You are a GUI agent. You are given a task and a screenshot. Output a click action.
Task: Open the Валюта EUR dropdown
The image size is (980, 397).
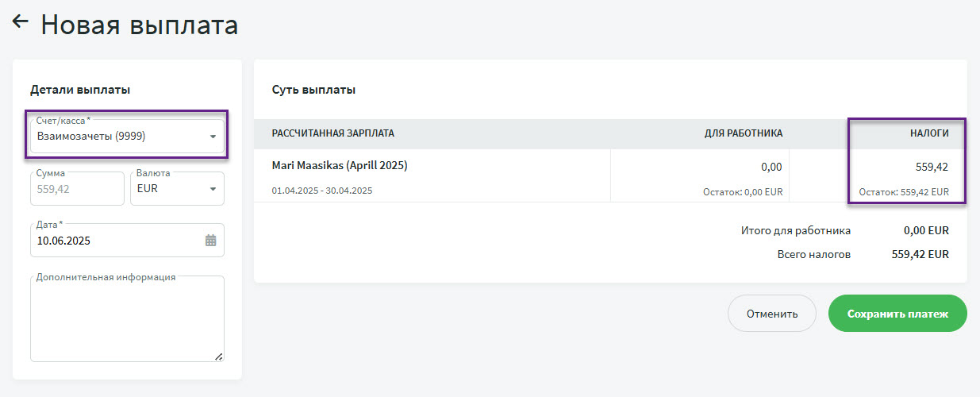coord(177,189)
